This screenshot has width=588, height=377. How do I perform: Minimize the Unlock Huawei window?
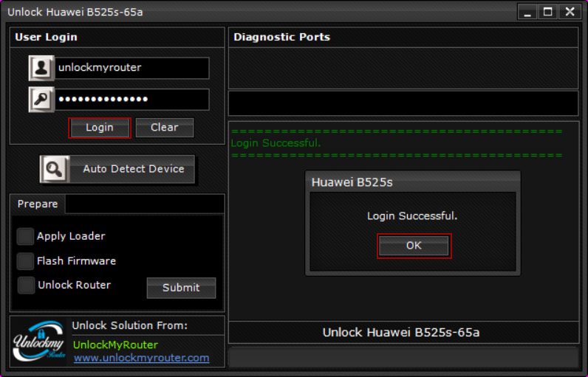pyautogui.click(x=527, y=12)
